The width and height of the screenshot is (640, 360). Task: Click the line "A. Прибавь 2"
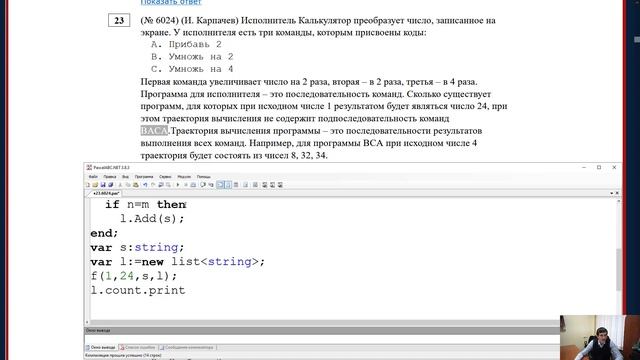point(186,44)
